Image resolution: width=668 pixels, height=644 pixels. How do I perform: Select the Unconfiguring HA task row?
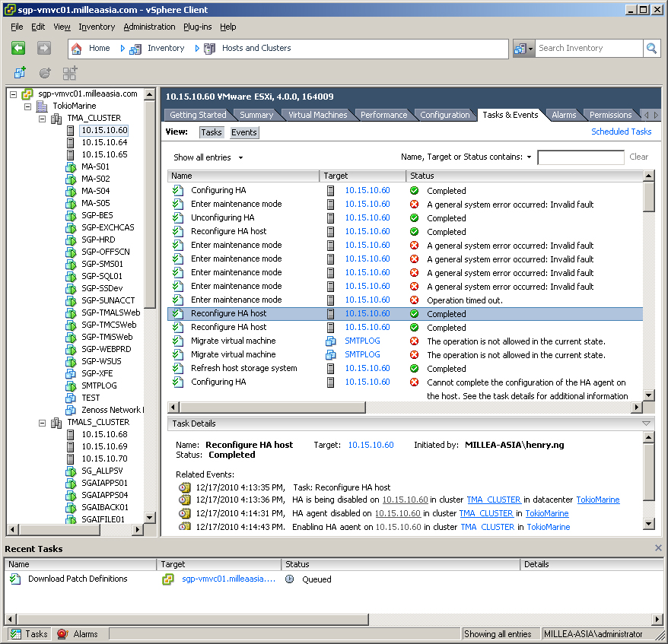pos(405,218)
